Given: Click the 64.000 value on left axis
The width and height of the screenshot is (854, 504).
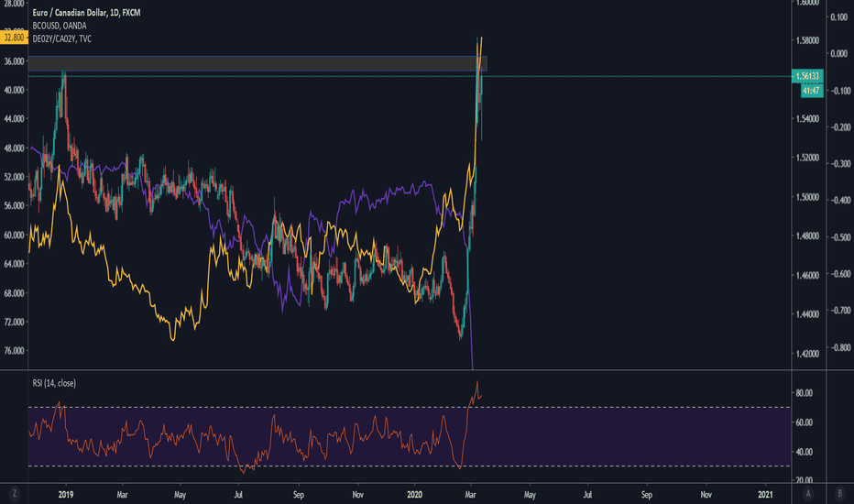Looking at the screenshot, I should coord(14,264).
